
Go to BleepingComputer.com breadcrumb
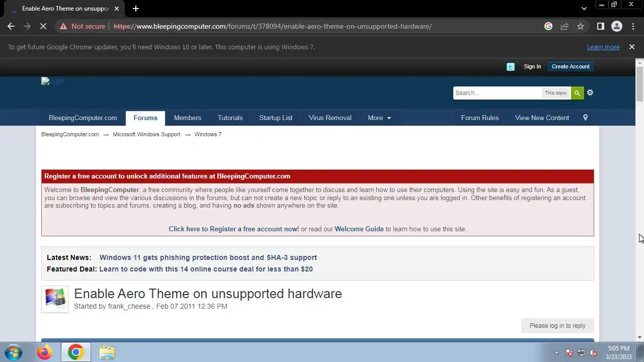70,134
